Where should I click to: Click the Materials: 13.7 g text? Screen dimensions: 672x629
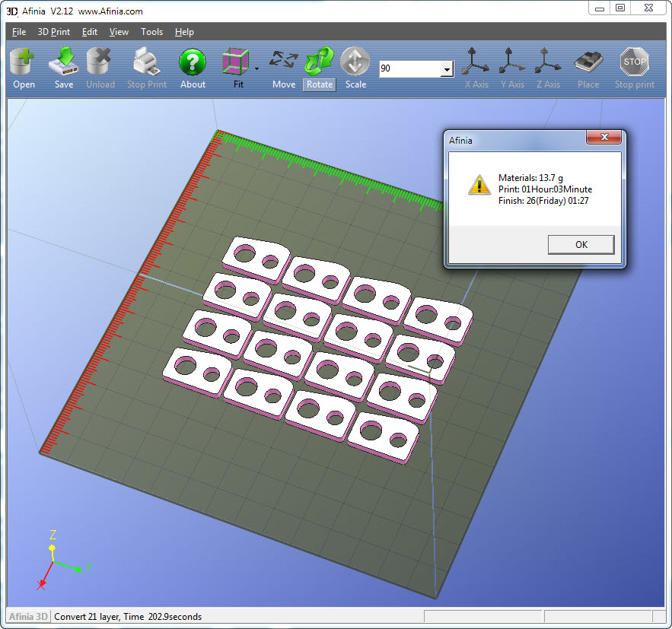tap(530, 178)
